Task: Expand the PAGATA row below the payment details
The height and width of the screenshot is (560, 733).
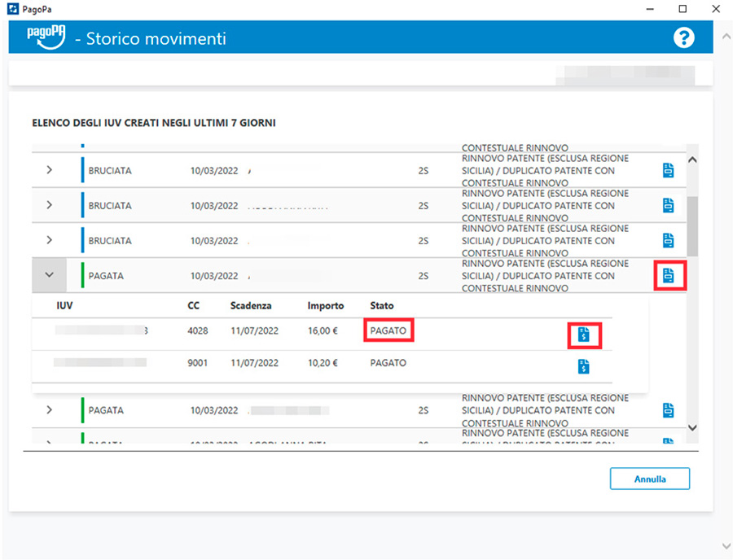Action: (49, 410)
